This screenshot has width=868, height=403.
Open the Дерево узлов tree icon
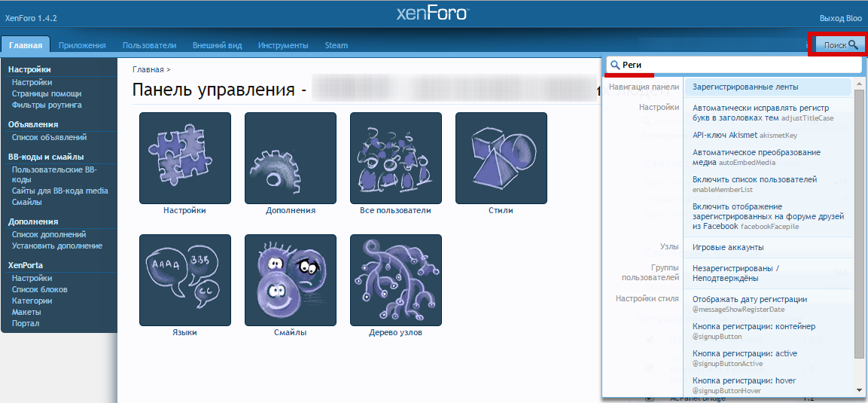point(396,280)
